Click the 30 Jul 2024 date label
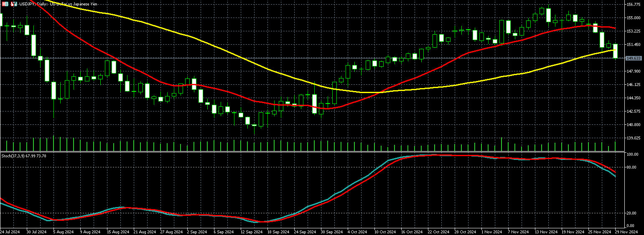The width and height of the screenshot is (644, 235). 37,232
